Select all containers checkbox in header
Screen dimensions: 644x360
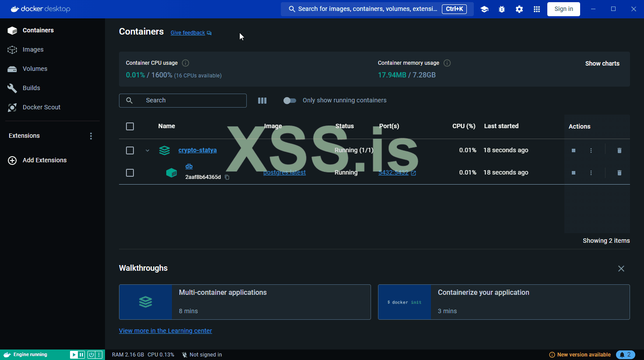click(x=130, y=126)
